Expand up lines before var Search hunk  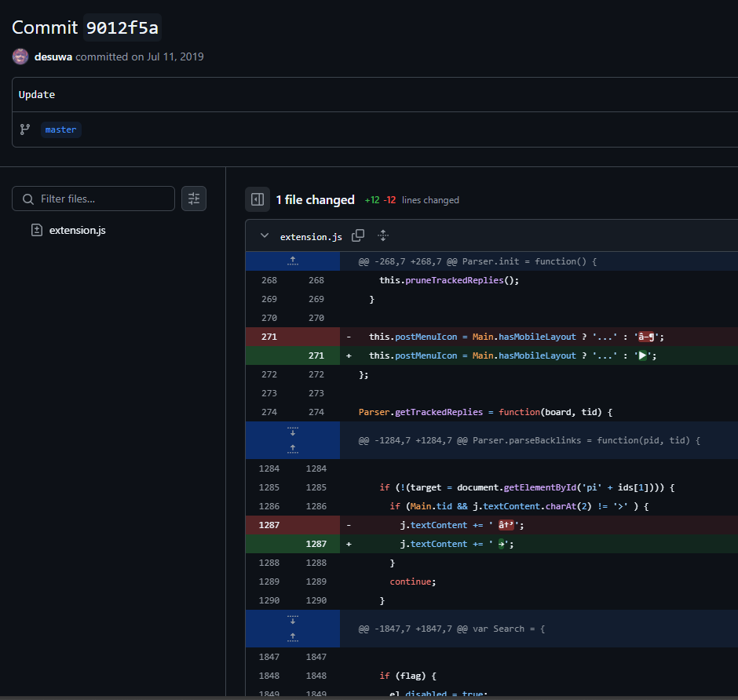[x=292, y=637]
